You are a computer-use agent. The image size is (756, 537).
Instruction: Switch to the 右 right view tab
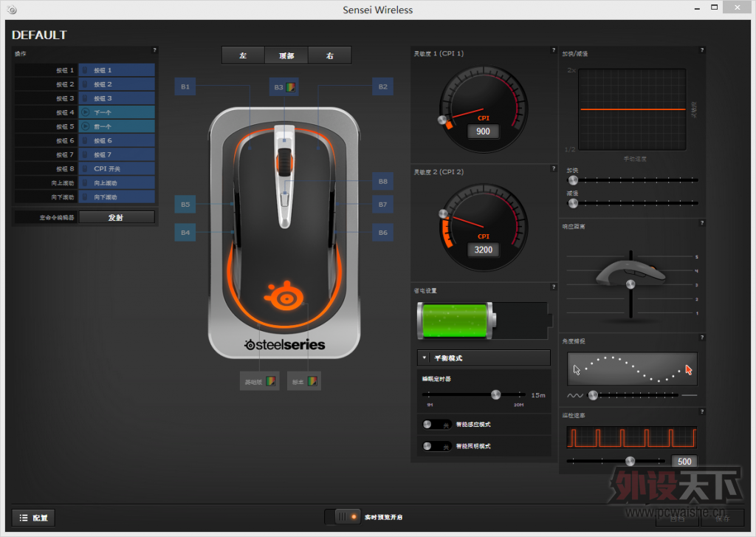[330, 55]
